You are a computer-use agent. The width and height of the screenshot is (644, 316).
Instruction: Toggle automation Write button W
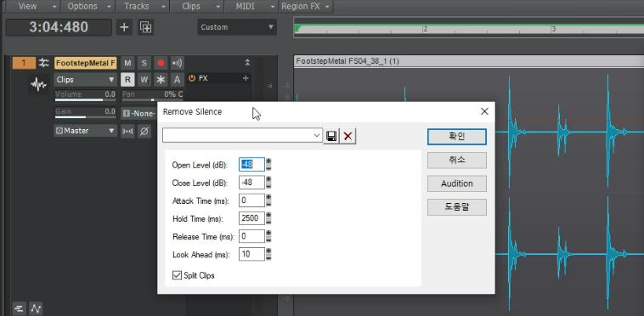pyautogui.click(x=144, y=80)
